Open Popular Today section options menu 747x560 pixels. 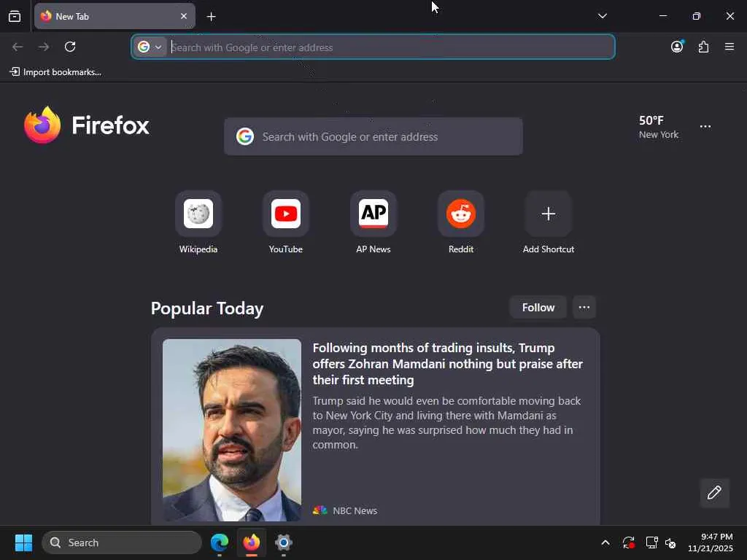tap(584, 308)
